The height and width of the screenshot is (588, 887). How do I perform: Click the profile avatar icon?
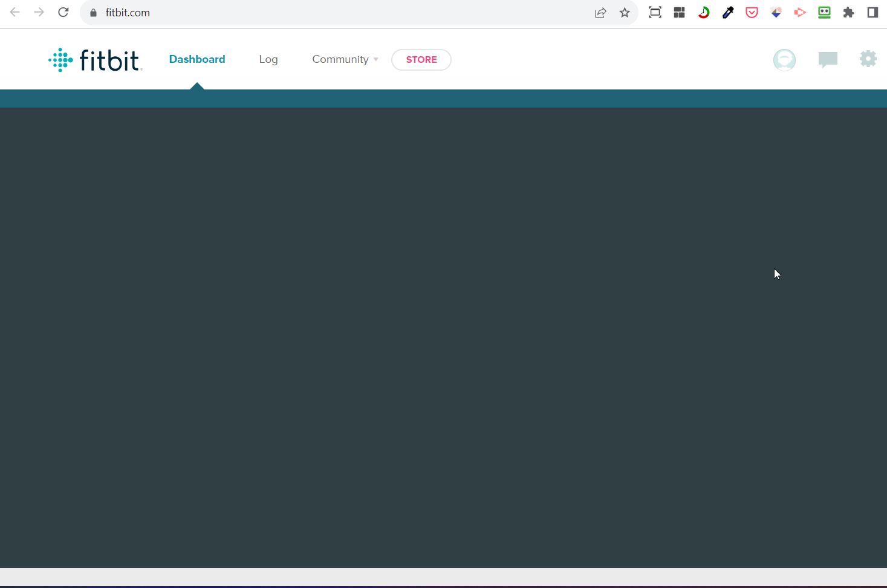[784, 60]
